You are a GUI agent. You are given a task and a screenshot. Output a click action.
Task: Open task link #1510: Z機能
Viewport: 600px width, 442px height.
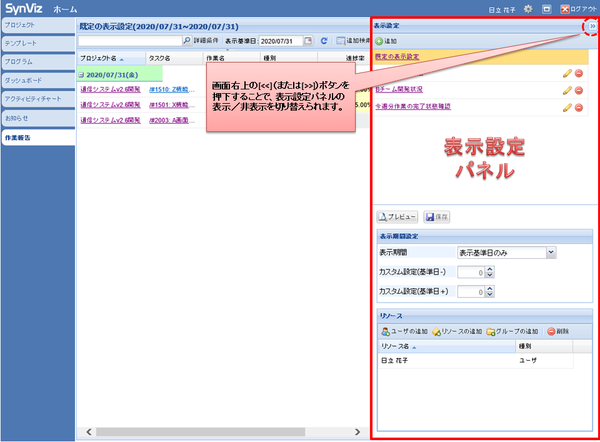171,89
